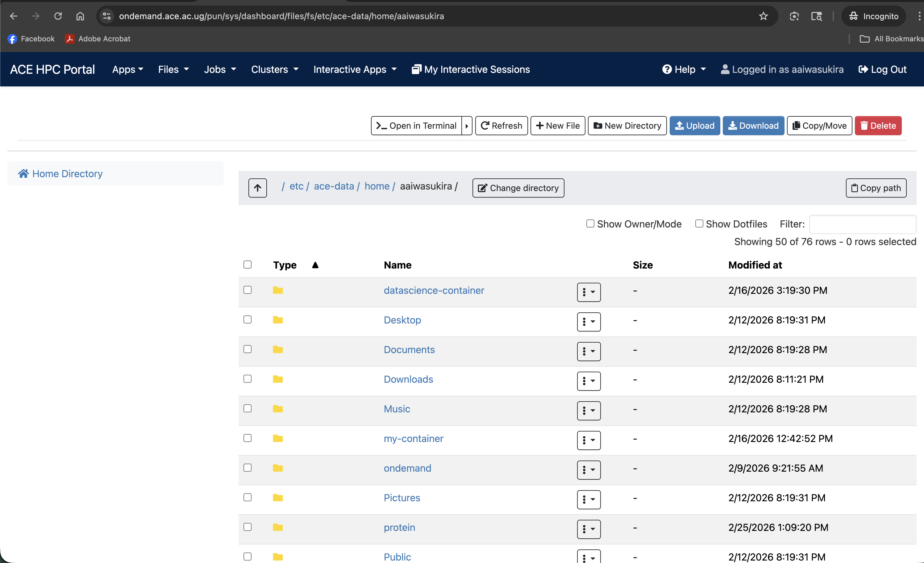924x563 pixels.
Task: Create a folder with New Directory
Action: point(627,126)
